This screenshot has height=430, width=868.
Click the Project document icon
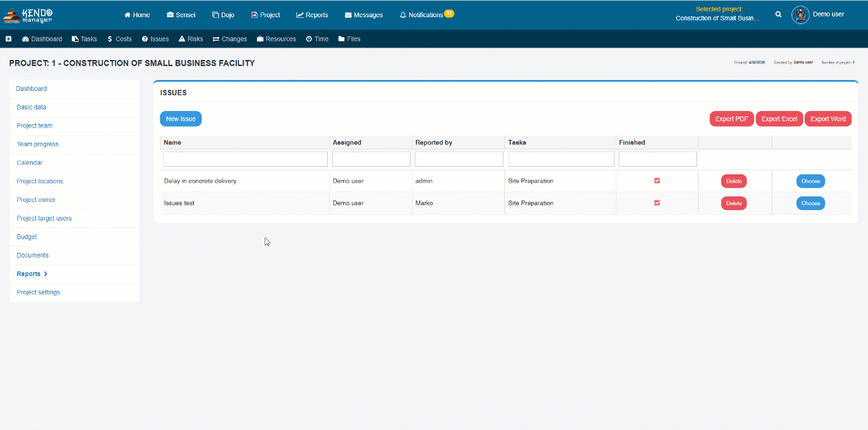254,15
